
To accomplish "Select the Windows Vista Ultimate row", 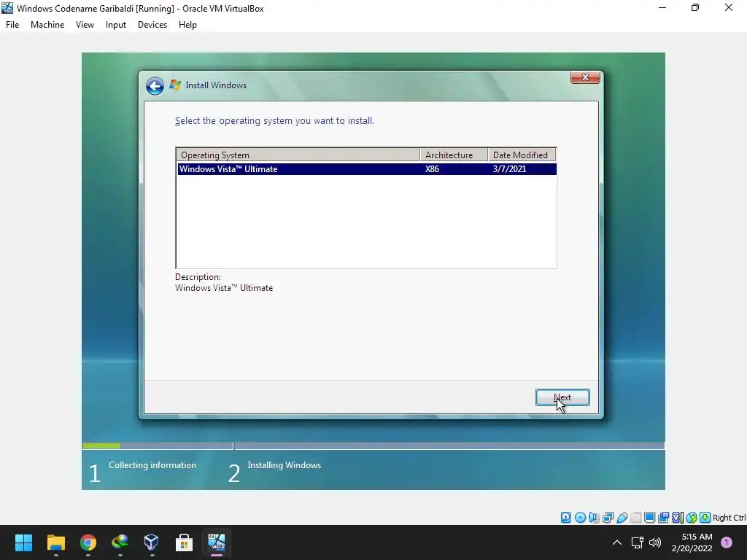I will [366, 169].
